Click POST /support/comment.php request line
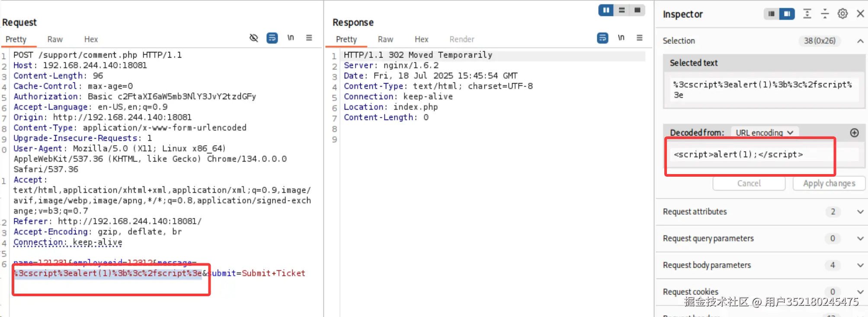The width and height of the screenshot is (868, 317). 97,55
